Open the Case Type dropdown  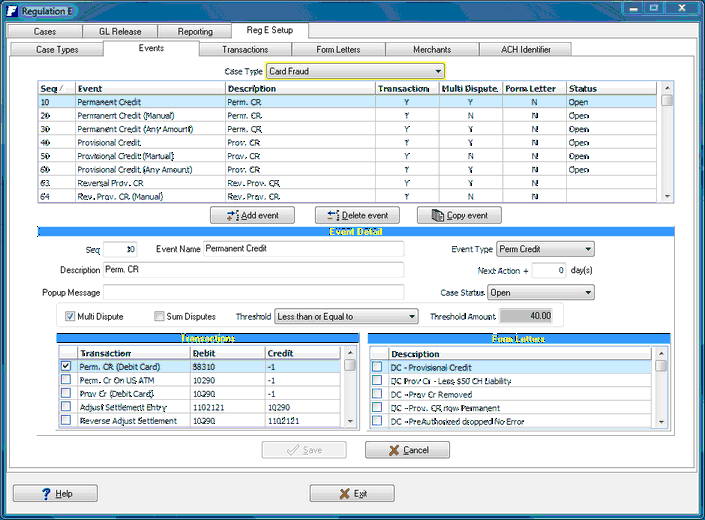click(438, 71)
